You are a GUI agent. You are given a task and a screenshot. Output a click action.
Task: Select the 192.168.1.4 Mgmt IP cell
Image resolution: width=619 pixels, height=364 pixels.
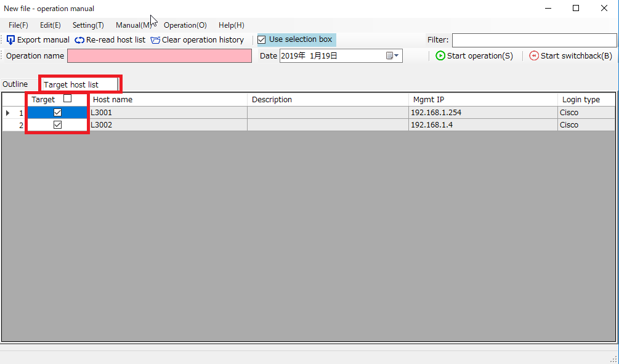pyautogui.click(x=482, y=125)
